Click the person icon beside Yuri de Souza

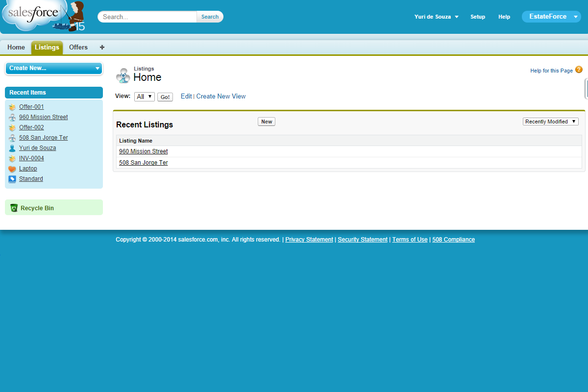(12, 148)
